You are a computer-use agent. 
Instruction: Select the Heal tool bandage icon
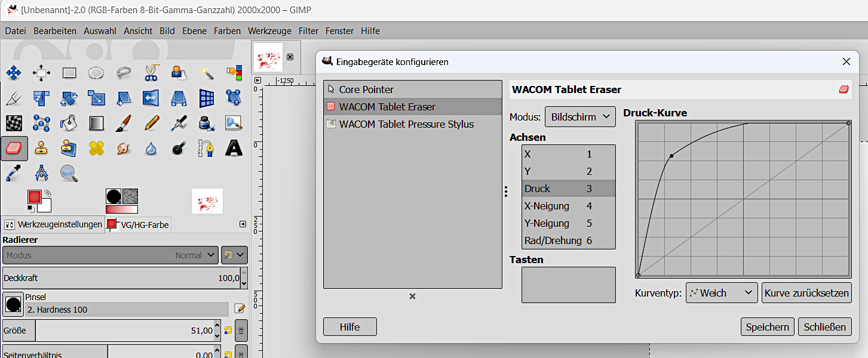point(96,148)
